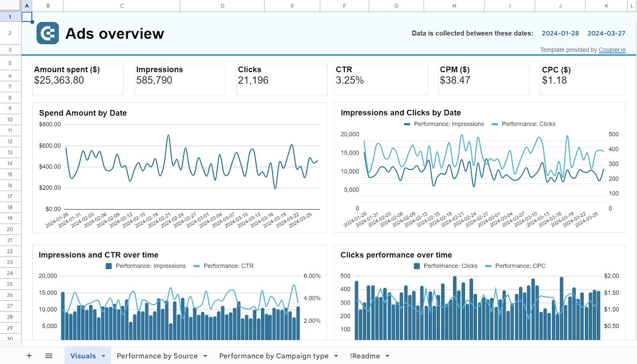This screenshot has height=364, width=637.
Task: Open Performance by Campaign type tab menu
Action: click(336, 356)
